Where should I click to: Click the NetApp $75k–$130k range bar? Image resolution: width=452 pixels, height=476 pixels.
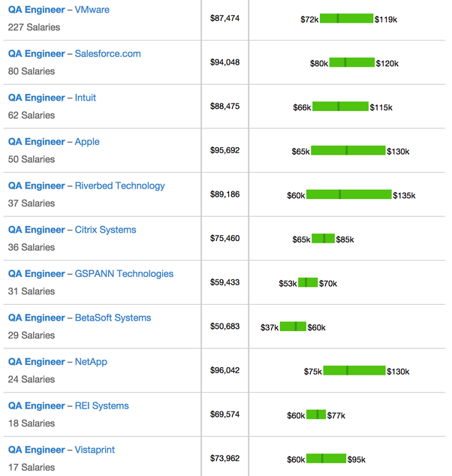354,370
